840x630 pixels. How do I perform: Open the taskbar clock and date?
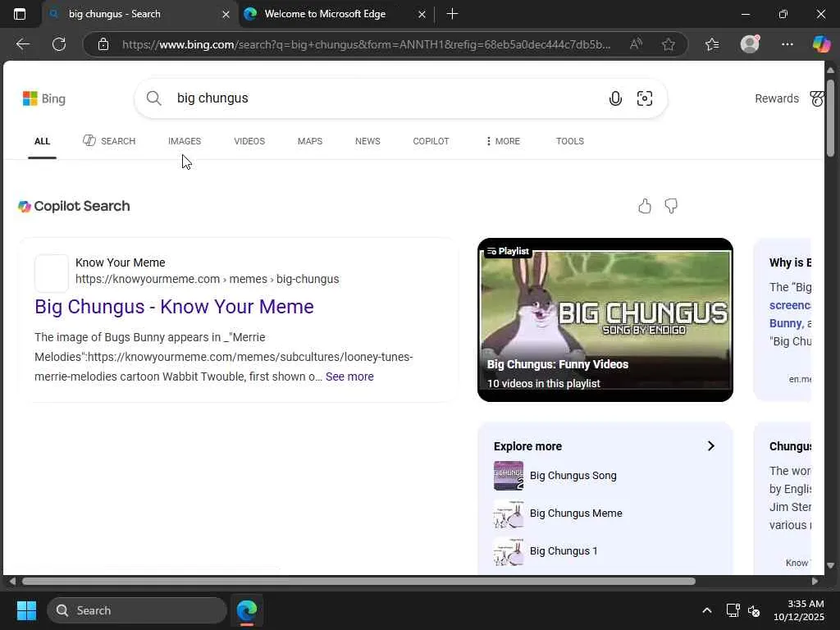coord(798,610)
